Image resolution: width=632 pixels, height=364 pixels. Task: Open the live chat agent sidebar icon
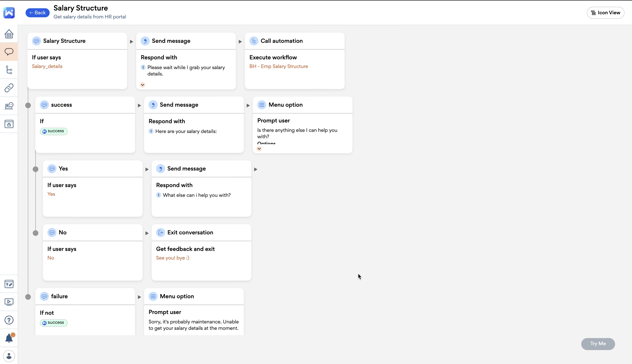9,106
